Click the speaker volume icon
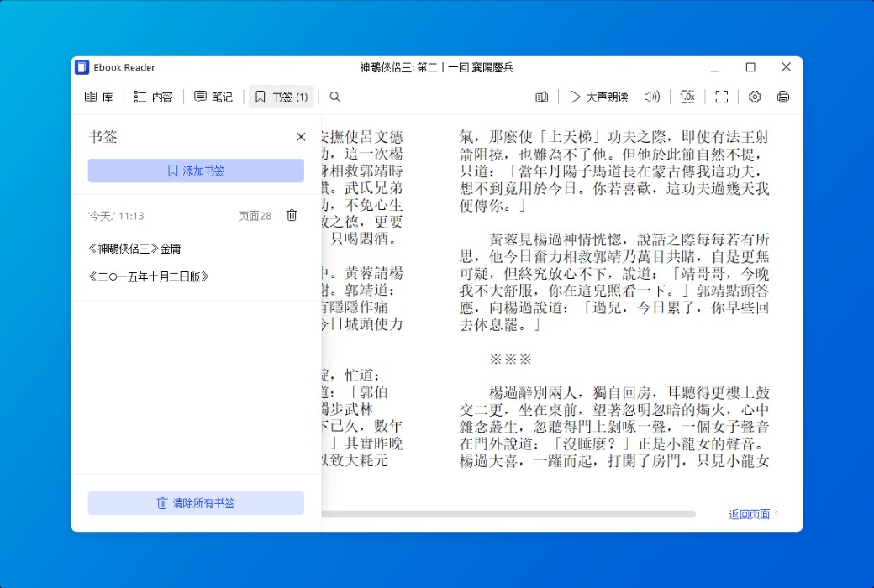This screenshot has width=874, height=588. 652,97
